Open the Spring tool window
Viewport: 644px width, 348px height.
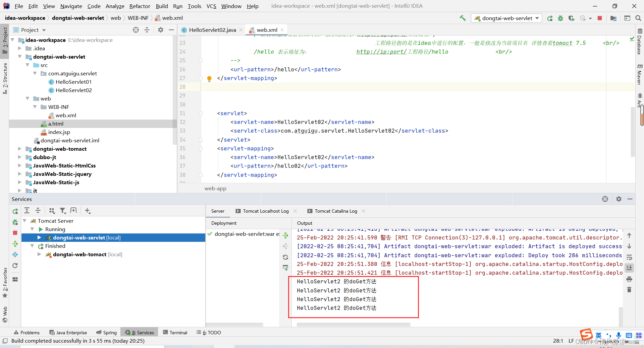[x=106, y=333]
